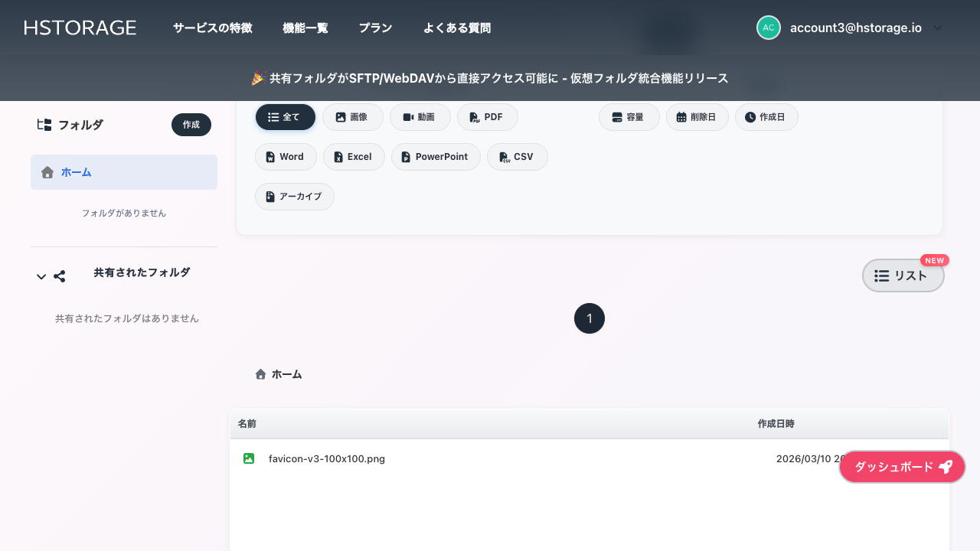Filter files by CSV
This screenshot has height=551, width=980.
pyautogui.click(x=518, y=157)
